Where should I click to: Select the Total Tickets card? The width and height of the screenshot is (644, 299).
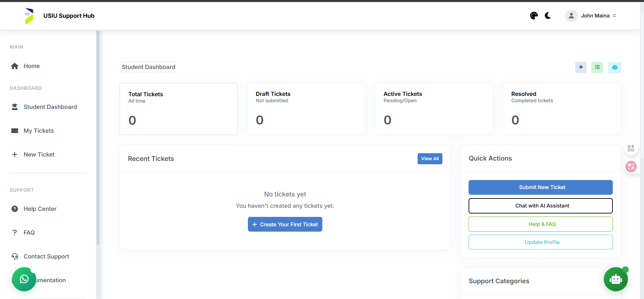[x=178, y=109]
